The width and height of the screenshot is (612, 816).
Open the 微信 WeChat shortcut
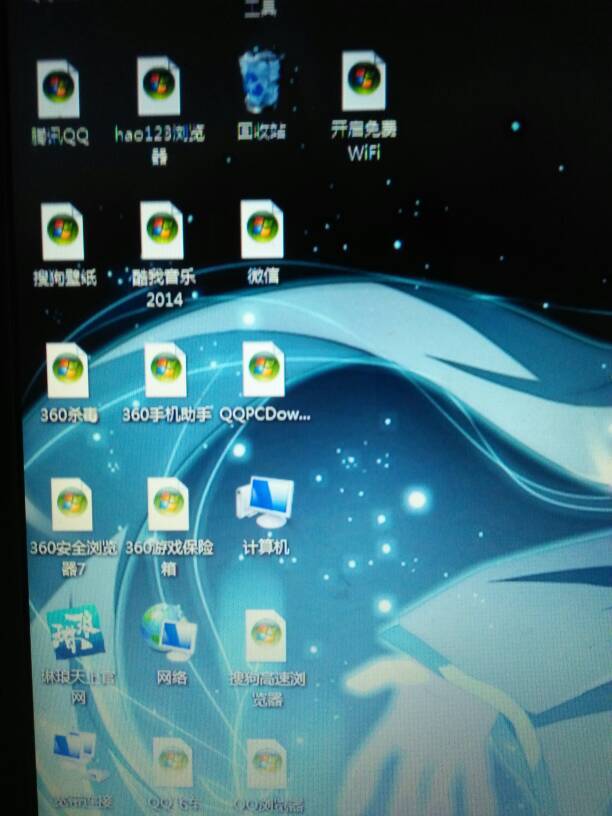tap(262, 230)
